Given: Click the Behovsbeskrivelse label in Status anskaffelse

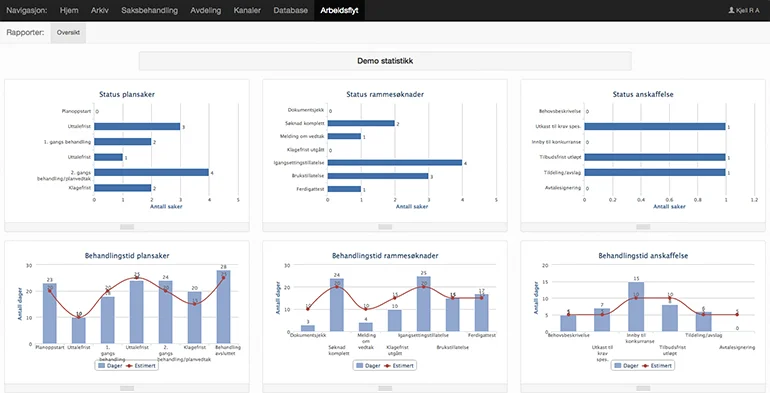Looking at the screenshot, I should [559, 112].
